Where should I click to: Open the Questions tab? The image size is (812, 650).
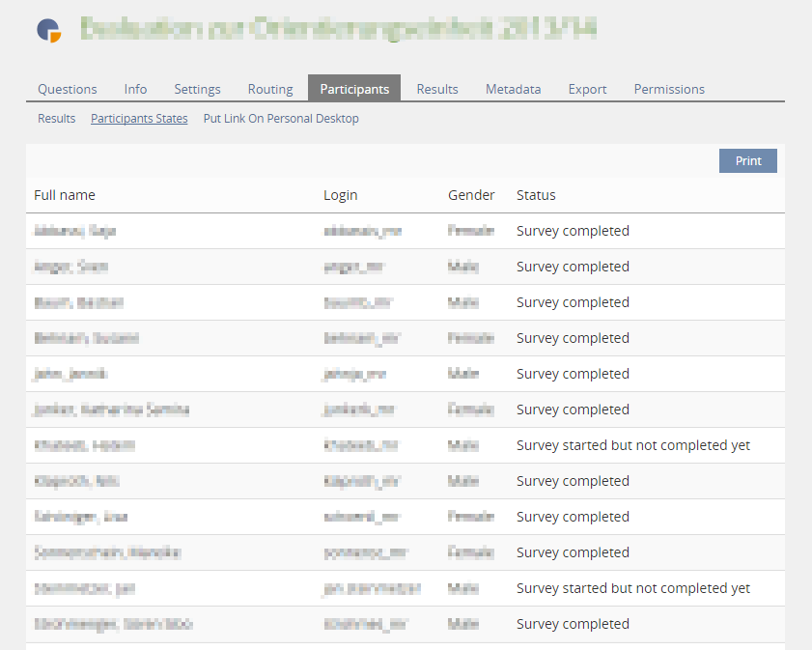pos(68,89)
